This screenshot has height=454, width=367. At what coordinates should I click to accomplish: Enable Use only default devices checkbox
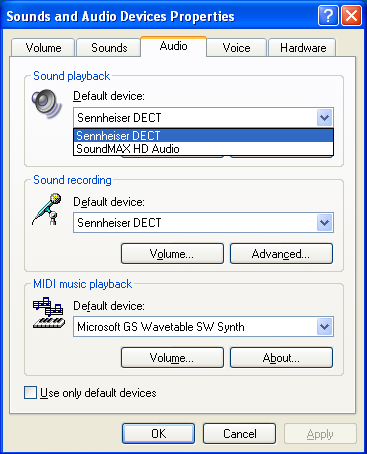point(30,393)
